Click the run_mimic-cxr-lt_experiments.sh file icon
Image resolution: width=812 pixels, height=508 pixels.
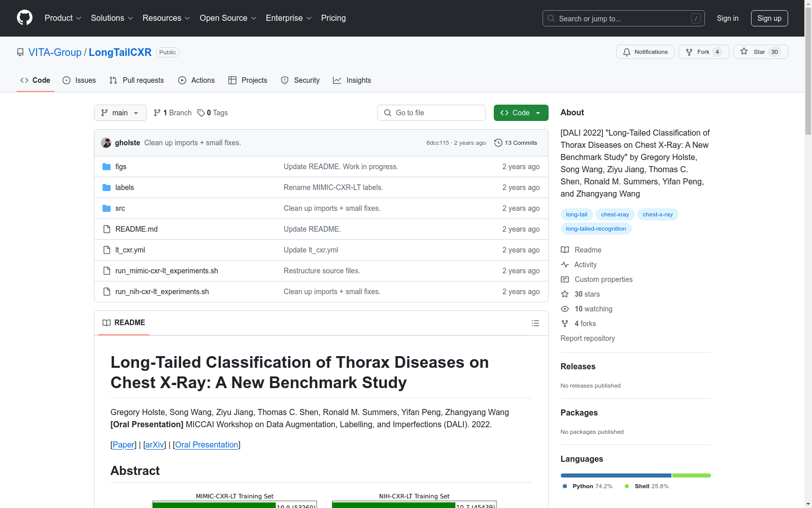(x=107, y=271)
